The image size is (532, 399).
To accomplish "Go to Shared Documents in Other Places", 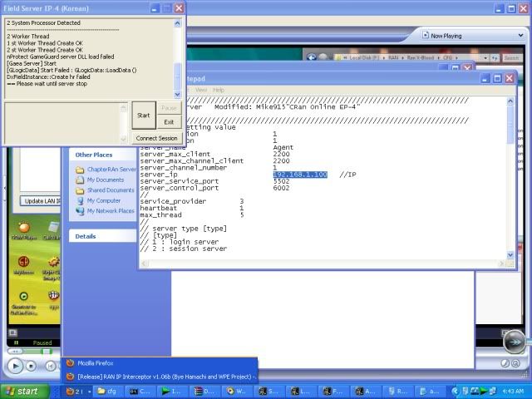I will click(x=110, y=190).
